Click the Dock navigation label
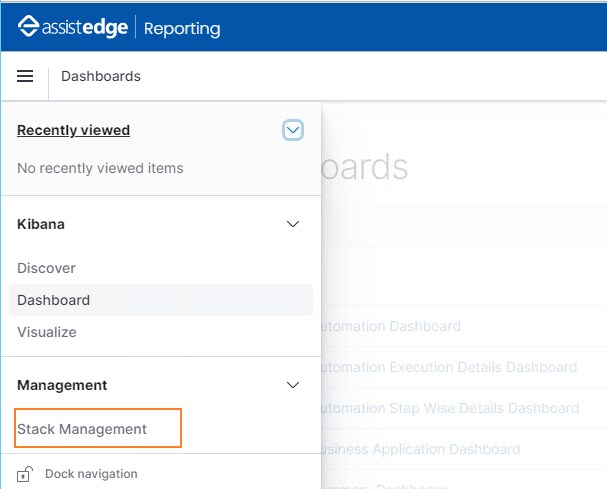Viewport: 607px width, 489px height. 91,474
